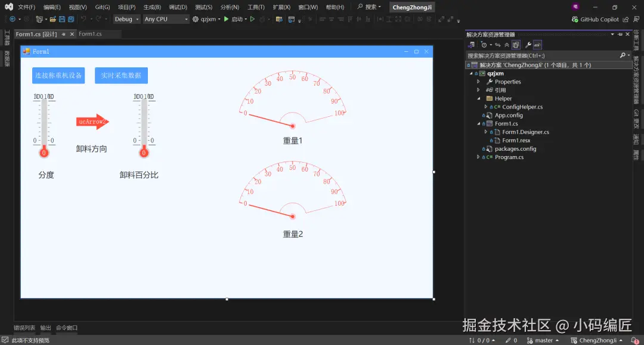
Task: Open the Any CPU platform dropdown
Action: click(x=166, y=19)
